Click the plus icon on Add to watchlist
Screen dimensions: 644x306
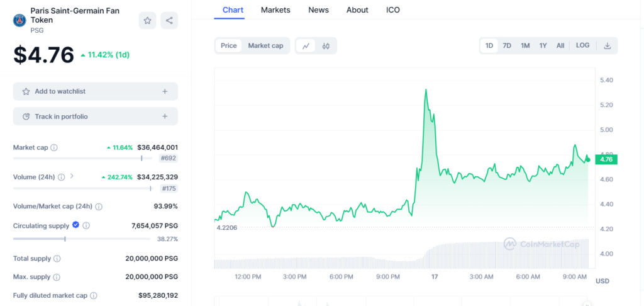pyautogui.click(x=165, y=91)
